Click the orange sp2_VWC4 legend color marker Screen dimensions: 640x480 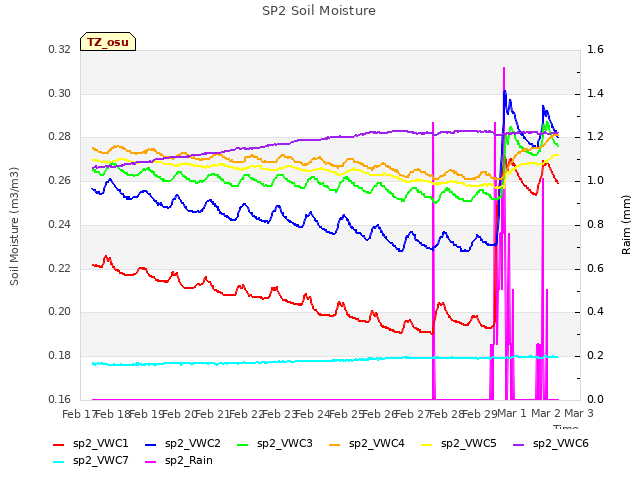coord(335,445)
